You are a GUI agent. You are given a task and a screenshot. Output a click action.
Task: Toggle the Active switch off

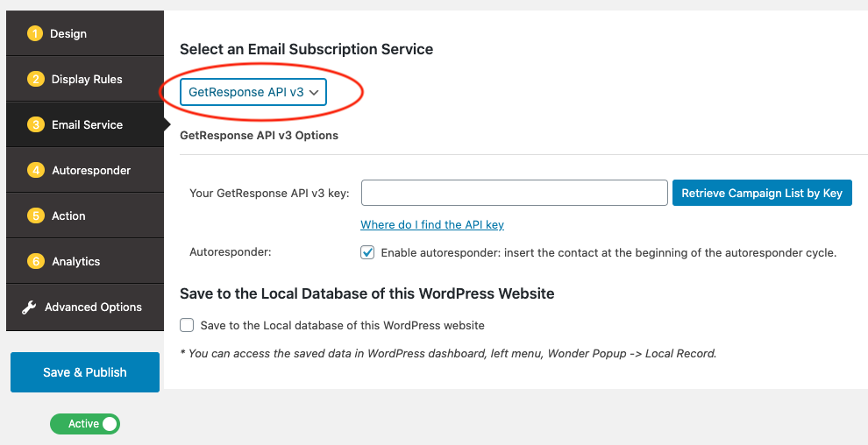85,424
